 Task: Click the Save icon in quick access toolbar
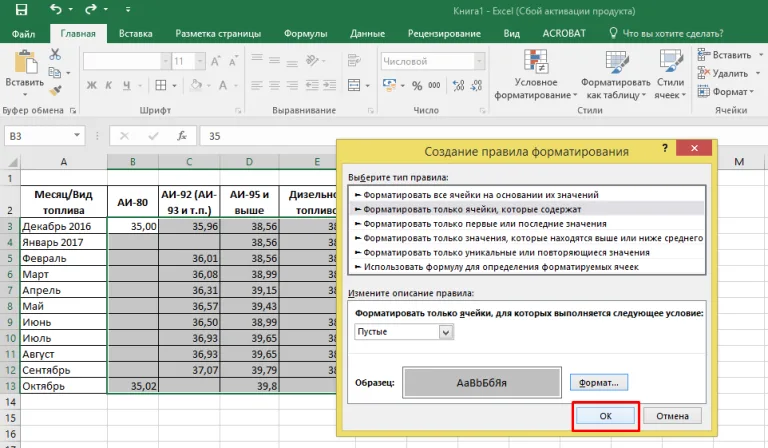22,9
